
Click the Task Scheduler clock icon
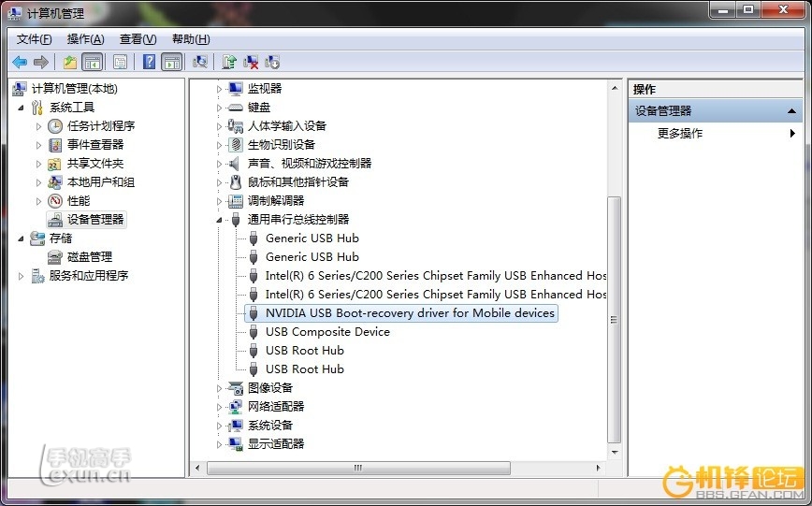point(55,126)
